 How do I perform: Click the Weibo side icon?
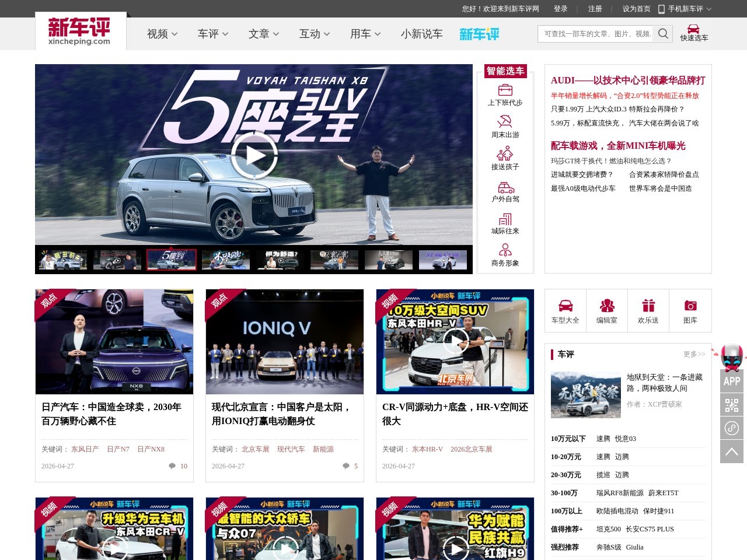click(x=732, y=428)
